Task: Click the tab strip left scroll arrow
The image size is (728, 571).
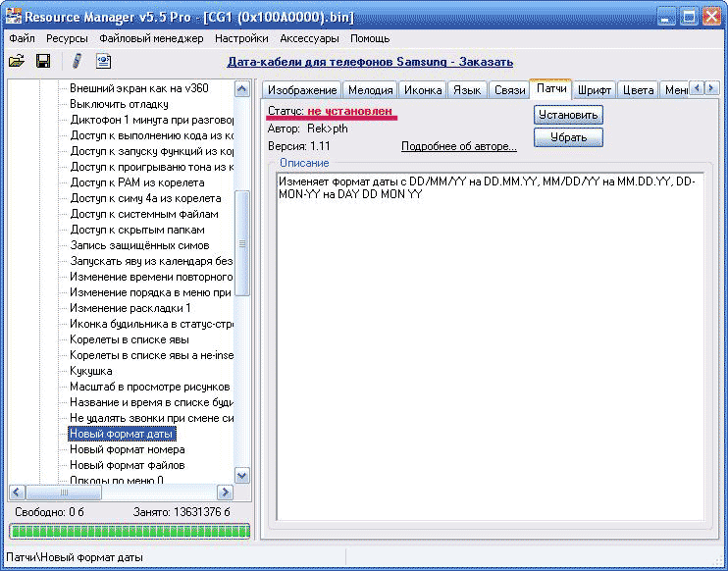Action: pyautogui.click(x=697, y=87)
